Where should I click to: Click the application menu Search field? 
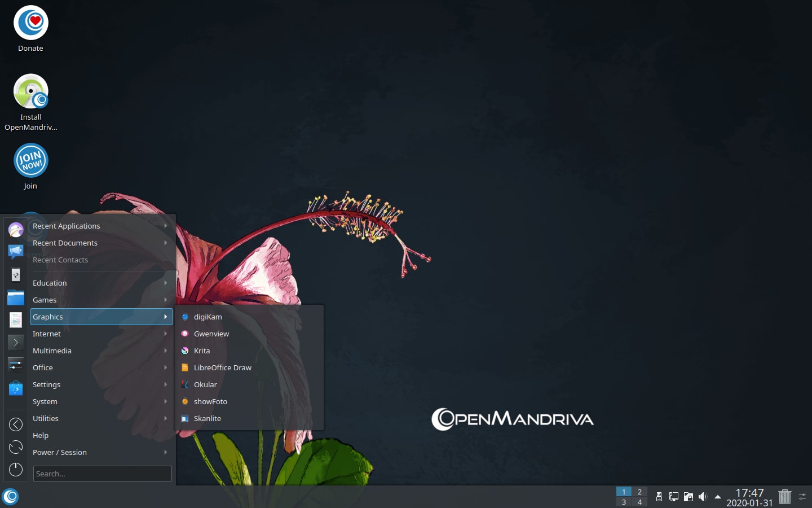(x=102, y=474)
